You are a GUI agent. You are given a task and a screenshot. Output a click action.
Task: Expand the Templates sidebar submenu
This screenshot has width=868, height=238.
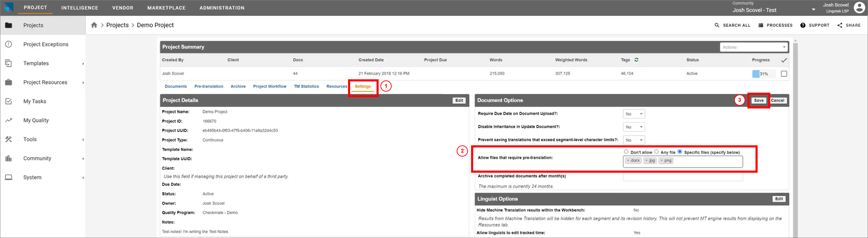click(83, 64)
